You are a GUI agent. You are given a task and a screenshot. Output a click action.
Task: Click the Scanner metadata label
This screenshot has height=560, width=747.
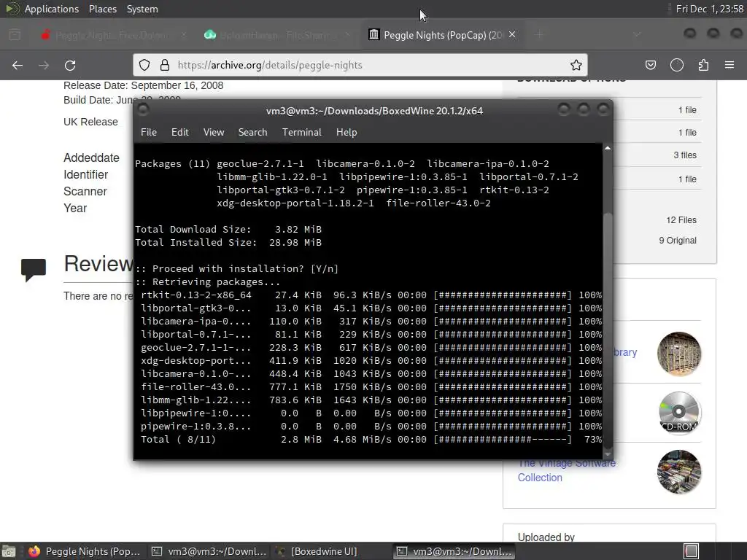pos(85,192)
